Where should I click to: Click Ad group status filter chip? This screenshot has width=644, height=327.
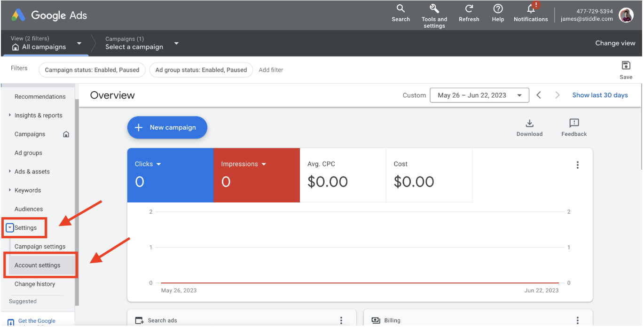click(x=201, y=70)
